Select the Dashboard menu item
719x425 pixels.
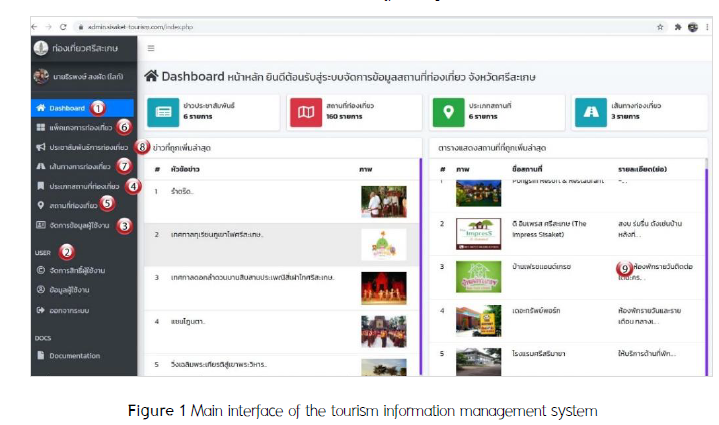68,107
